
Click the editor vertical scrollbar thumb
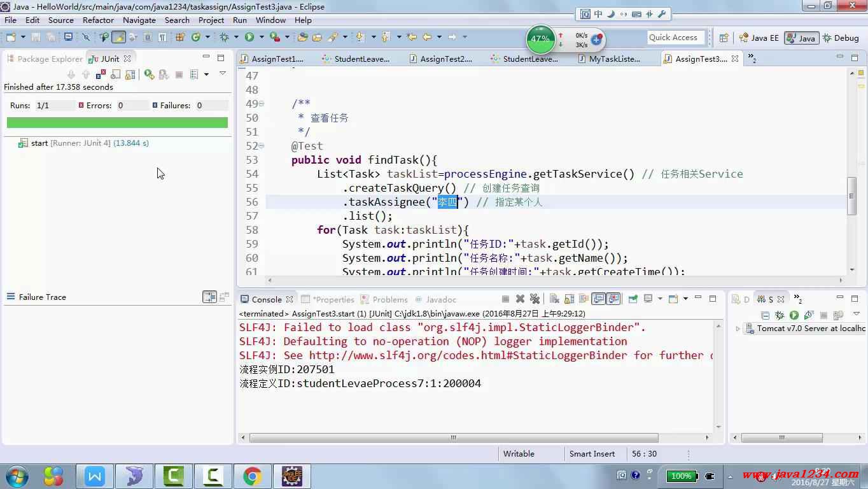851,197
